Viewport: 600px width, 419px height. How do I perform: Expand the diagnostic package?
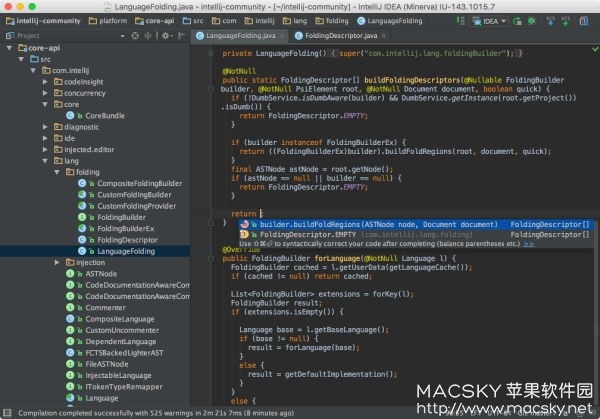click(45, 127)
